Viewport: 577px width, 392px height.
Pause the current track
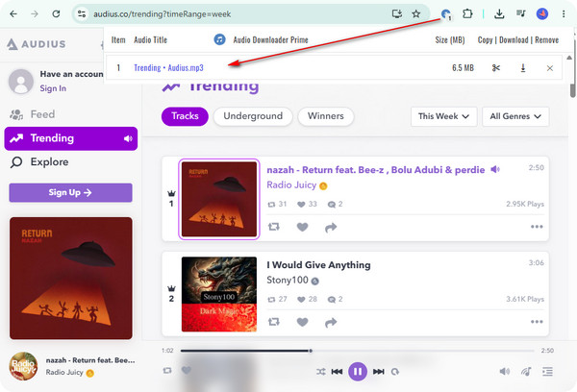coord(358,372)
